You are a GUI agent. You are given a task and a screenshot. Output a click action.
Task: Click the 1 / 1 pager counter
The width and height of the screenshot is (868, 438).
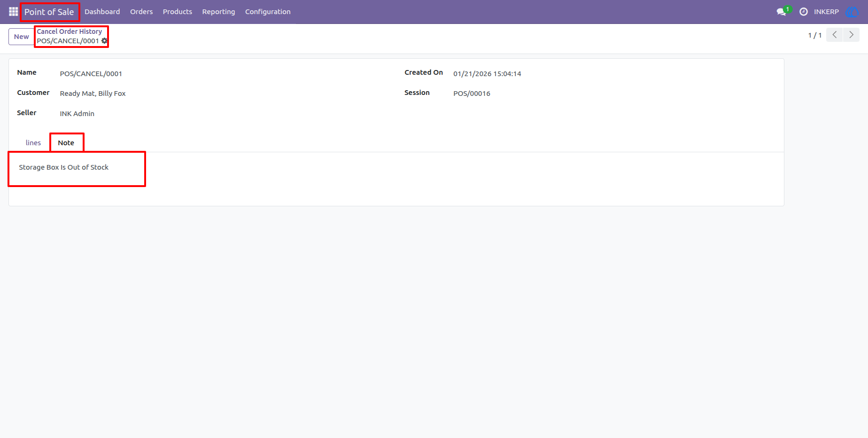tap(815, 35)
